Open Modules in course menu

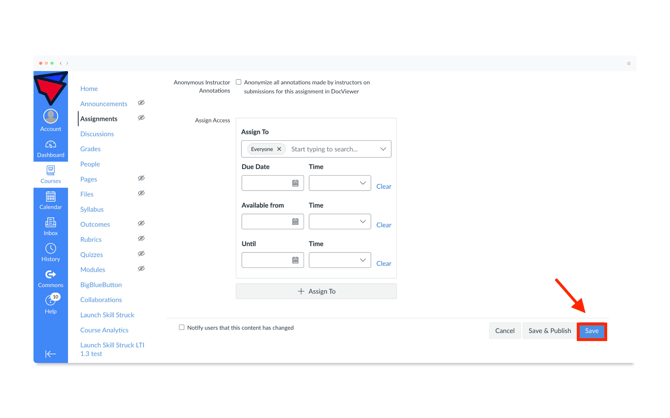(93, 270)
